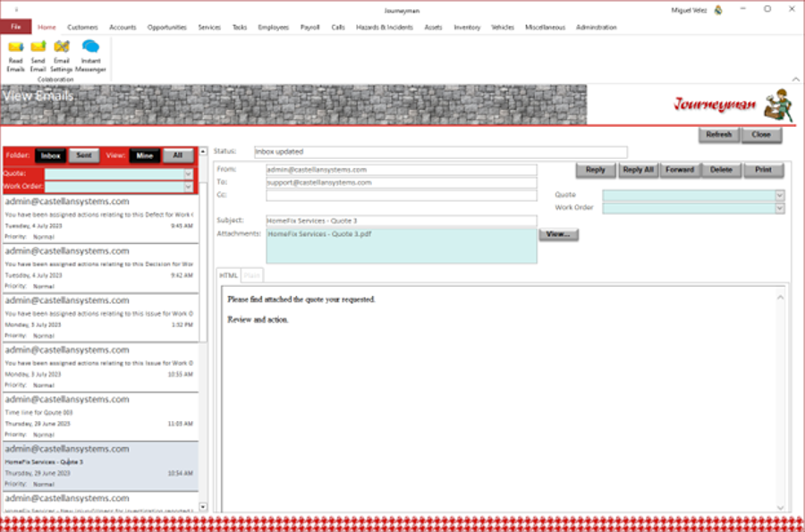Go to the Administration tab
The width and height of the screenshot is (805, 532).
click(596, 27)
